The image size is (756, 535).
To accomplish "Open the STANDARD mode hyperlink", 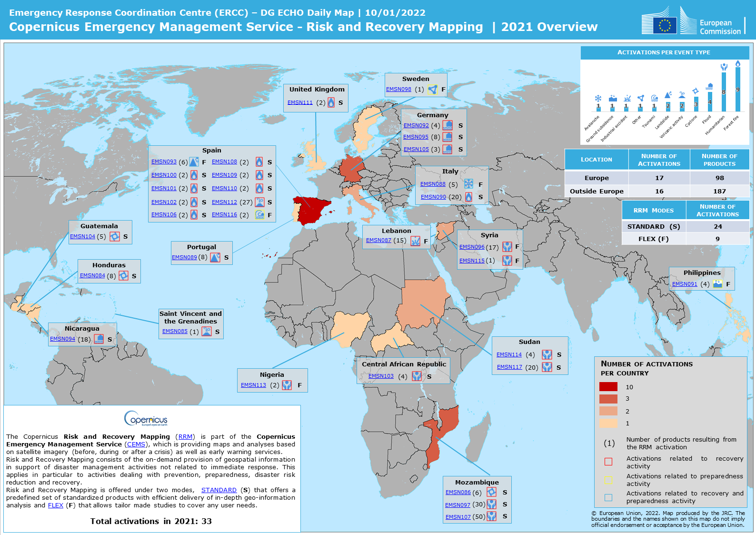I will [219, 490].
